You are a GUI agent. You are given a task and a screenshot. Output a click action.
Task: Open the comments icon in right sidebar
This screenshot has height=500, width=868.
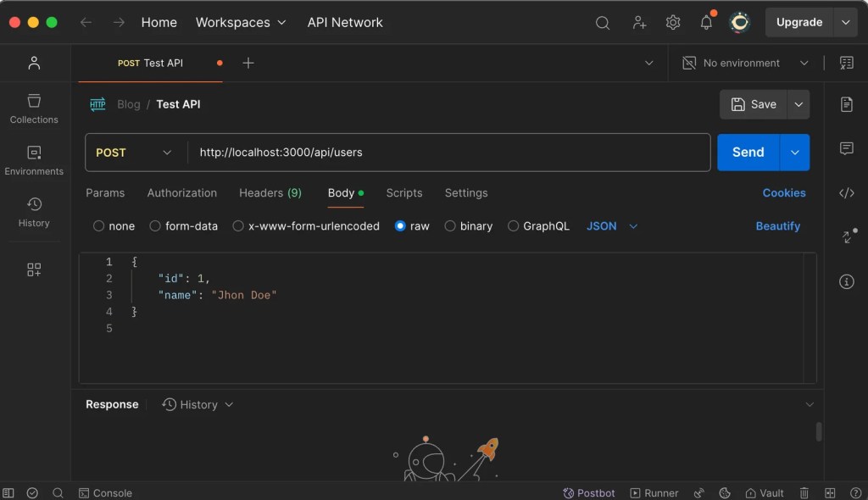pyautogui.click(x=847, y=148)
